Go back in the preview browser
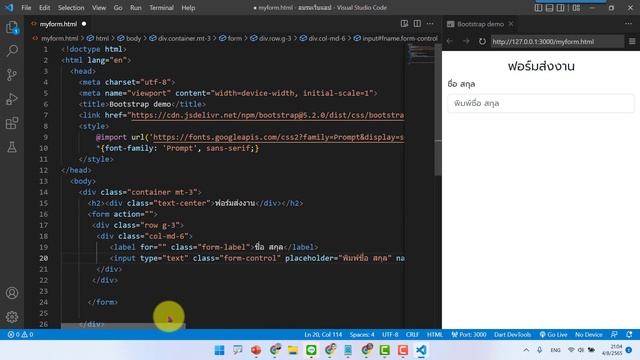Image resolution: width=640 pixels, height=360 pixels. pyautogui.click(x=450, y=41)
